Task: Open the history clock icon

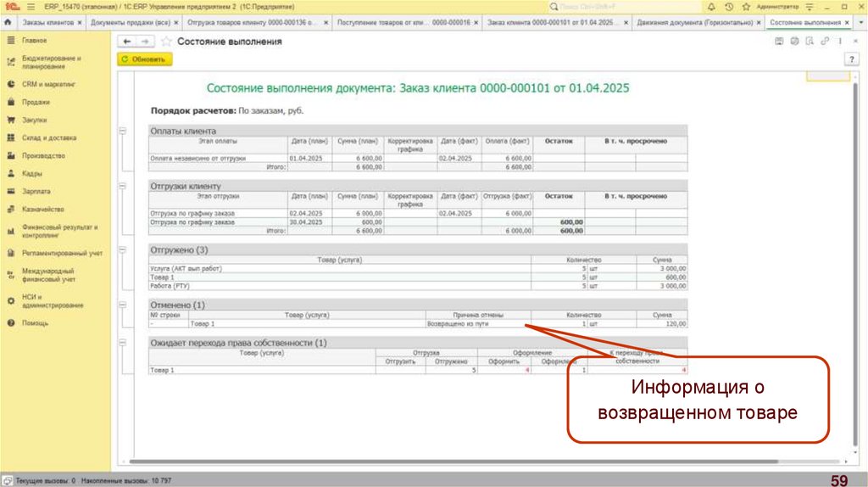Action: click(x=729, y=7)
